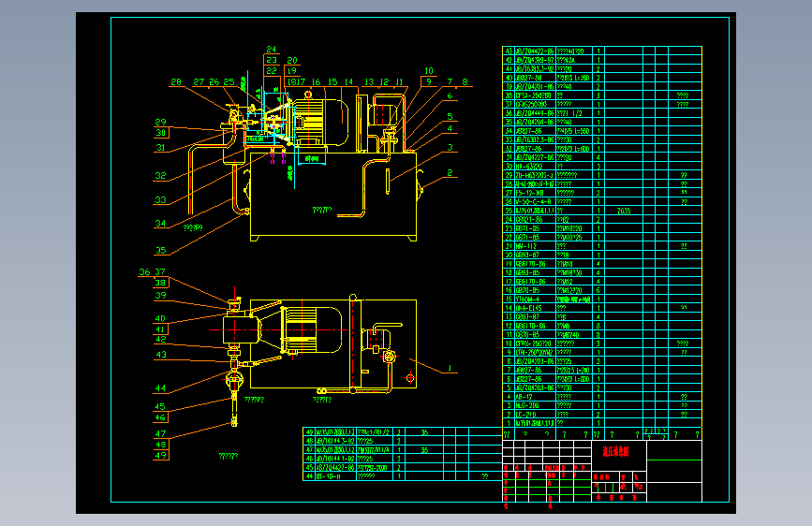Pick callout number 34 left of the tank
The height and width of the screenshot is (526, 812).
160,223
